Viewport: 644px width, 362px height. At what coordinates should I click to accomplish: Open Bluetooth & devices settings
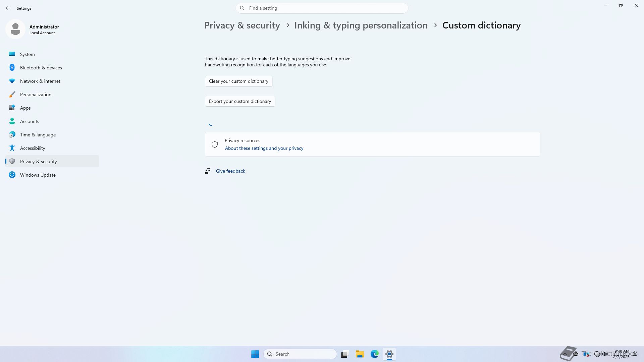click(41, 68)
